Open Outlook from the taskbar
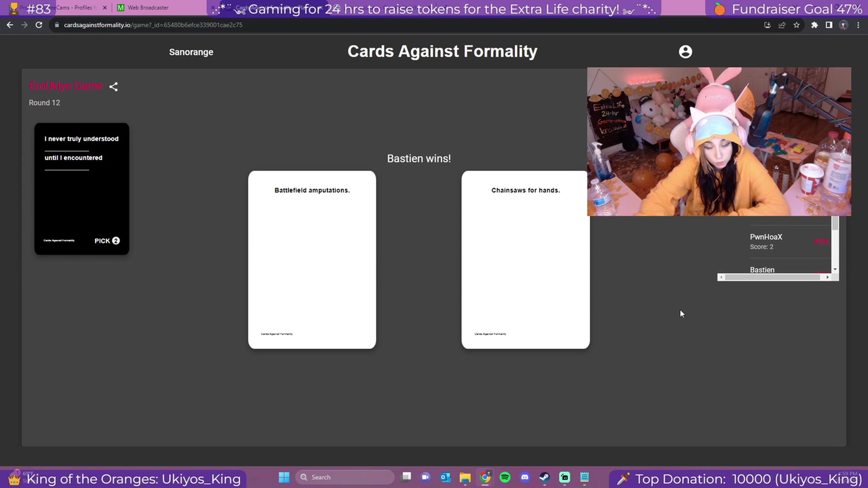 [445, 477]
